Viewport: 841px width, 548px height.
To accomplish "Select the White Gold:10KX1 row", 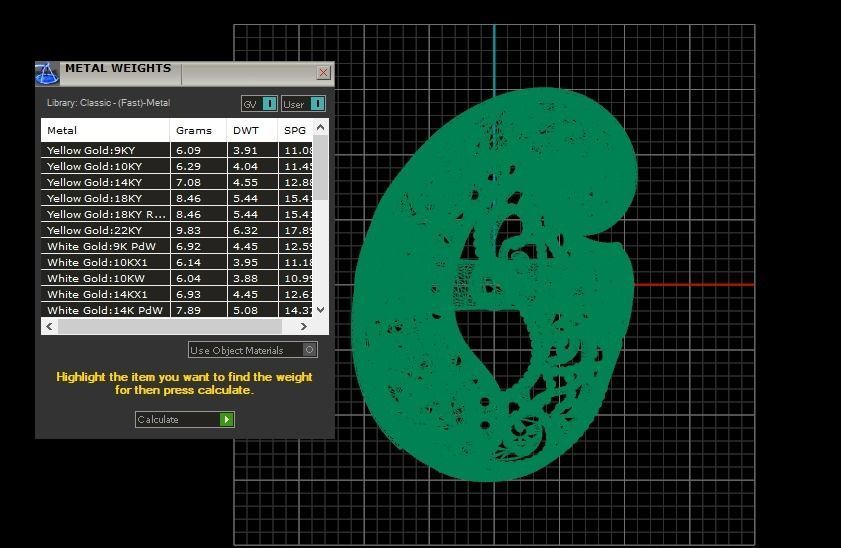I will [x=177, y=262].
